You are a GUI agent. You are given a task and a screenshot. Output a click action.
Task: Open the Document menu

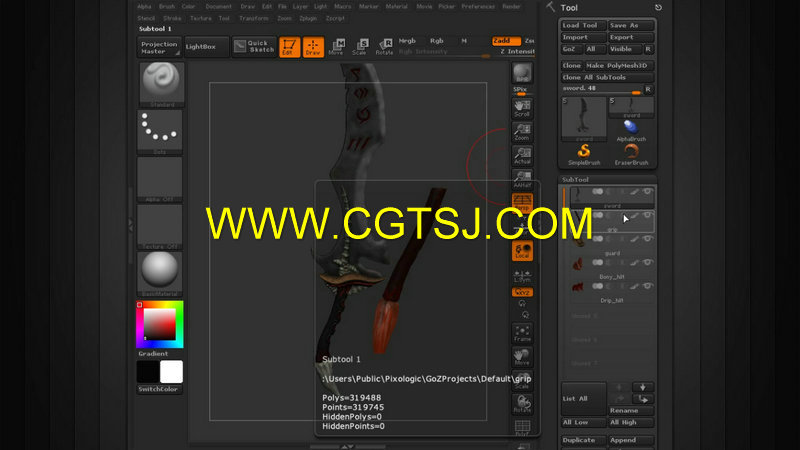pyautogui.click(x=218, y=7)
